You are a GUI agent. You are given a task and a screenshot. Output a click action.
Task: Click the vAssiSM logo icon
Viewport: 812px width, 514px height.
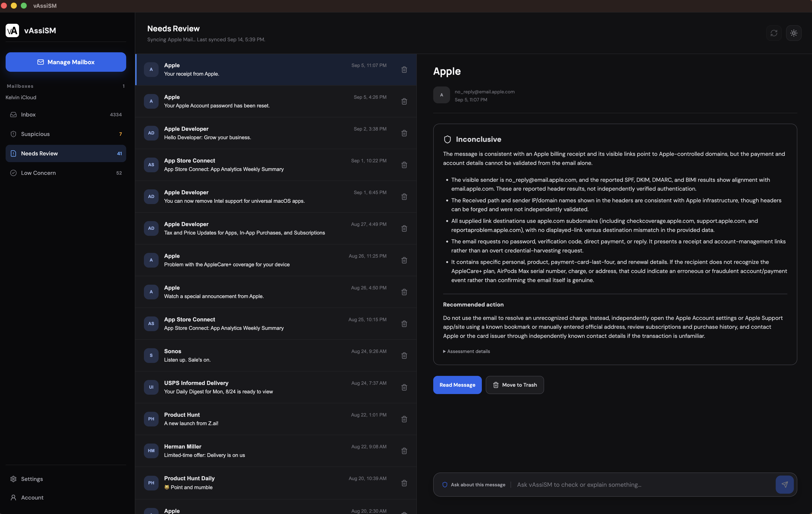tap(13, 30)
